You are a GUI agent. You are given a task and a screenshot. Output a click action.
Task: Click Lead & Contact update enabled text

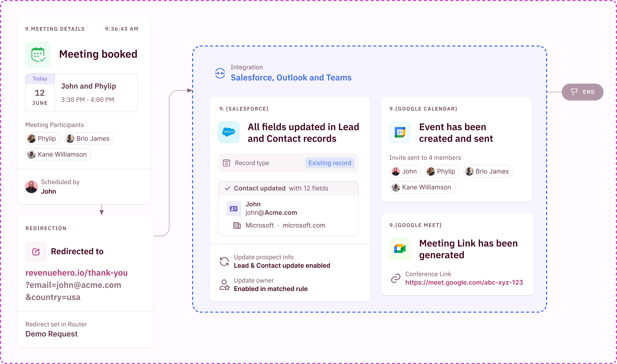pos(282,266)
